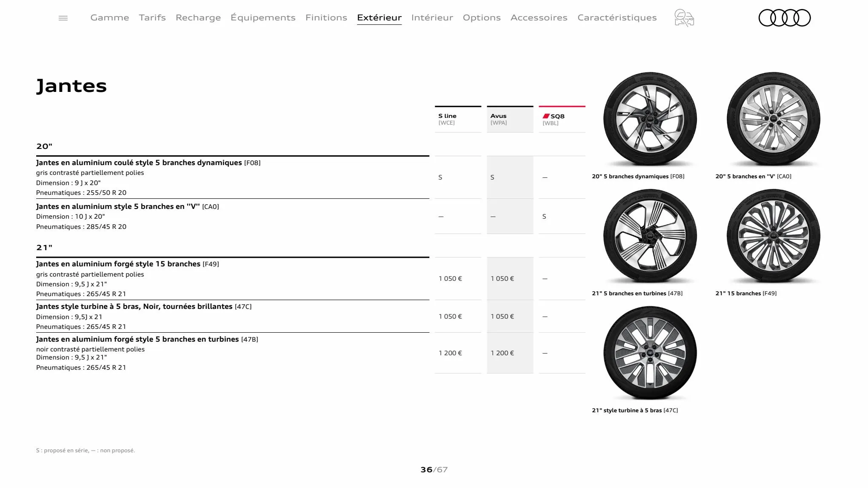
Task: Click Avus price 1 200 € for 47B wheels
Action: (x=502, y=353)
